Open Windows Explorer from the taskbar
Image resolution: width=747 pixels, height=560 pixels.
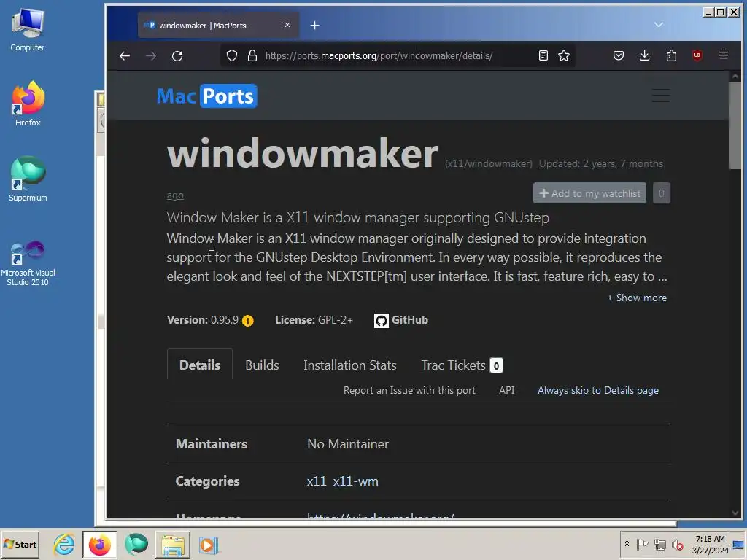(173, 544)
